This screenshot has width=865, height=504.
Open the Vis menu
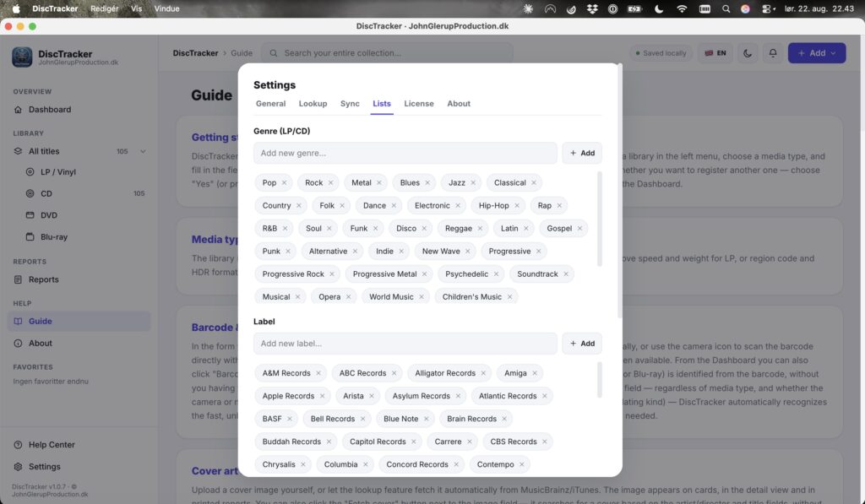[136, 8]
